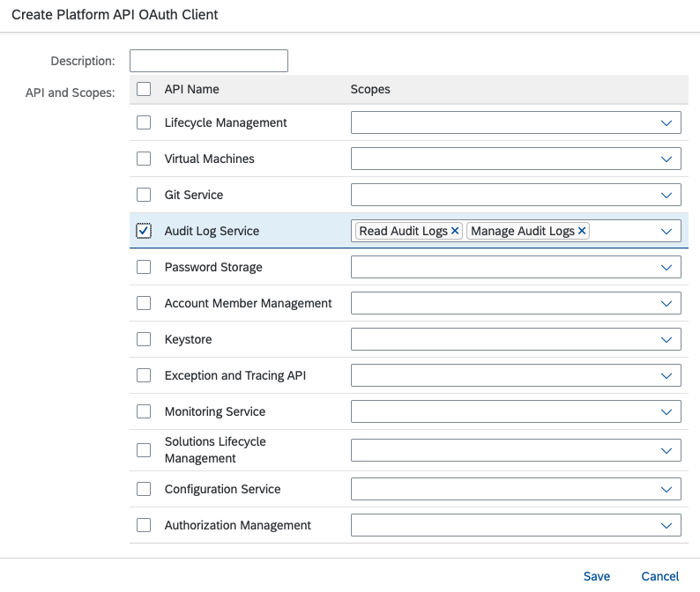The height and width of the screenshot is (592, 700).
Task: Enable the Keystore checkbox
Action: 144,339
